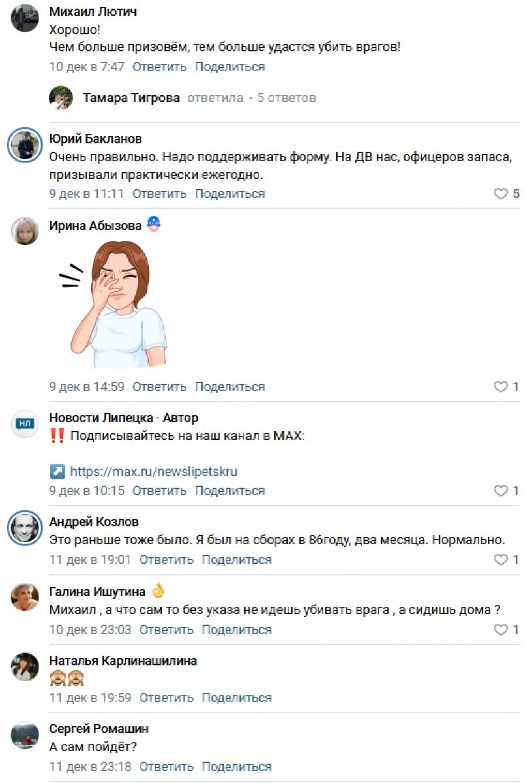Reply to Михаил Лютич's comment
This screenshot has width=532, height=783.
(x=159, y=67)
